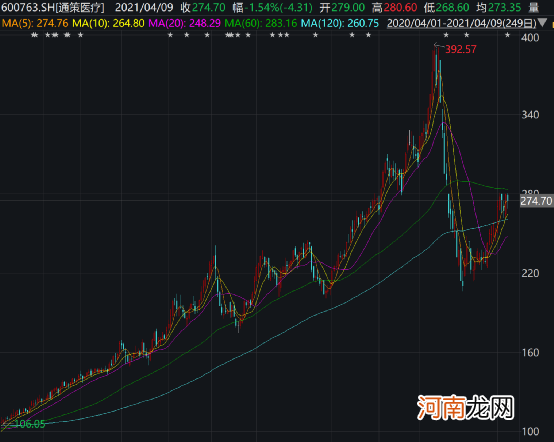Click the 2021/04/09 date in header
554x442 pixels.
[x=144, y=7]
